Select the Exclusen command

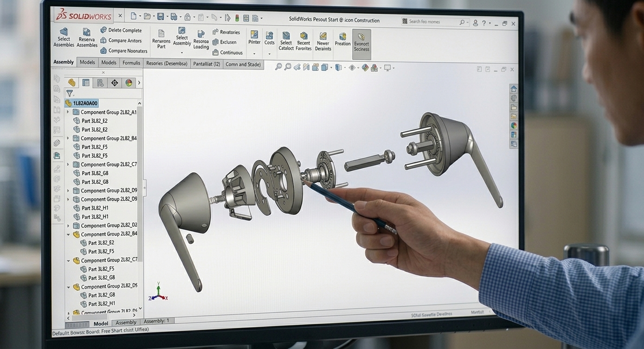pyautogui.click(x=225, y=42)
